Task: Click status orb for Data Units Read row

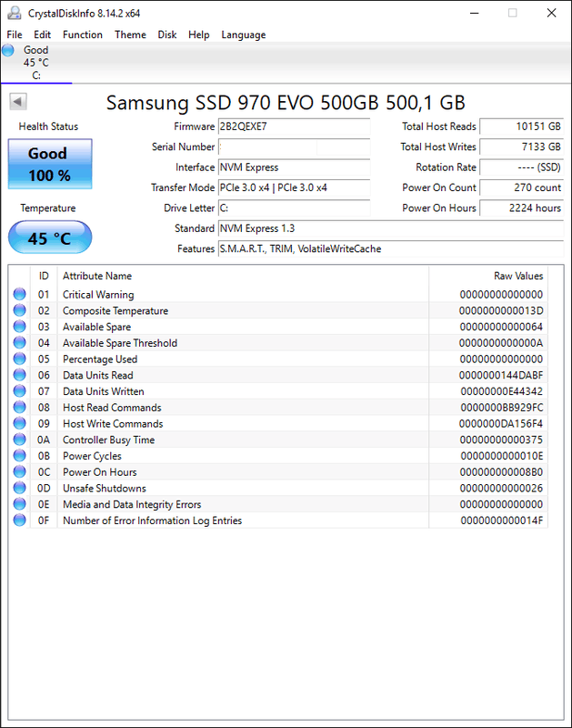Action: (x=19, y=375)
